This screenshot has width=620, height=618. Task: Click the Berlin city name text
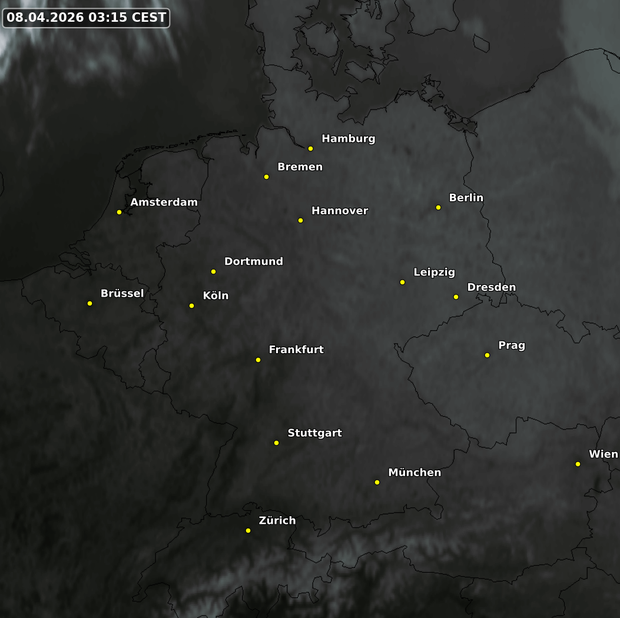tap(466, 198)
